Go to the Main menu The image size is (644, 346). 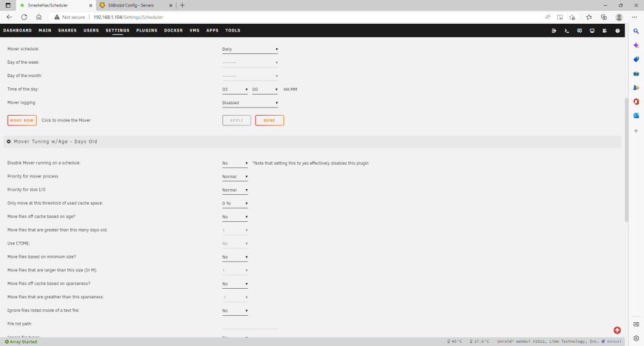(45, 30)
